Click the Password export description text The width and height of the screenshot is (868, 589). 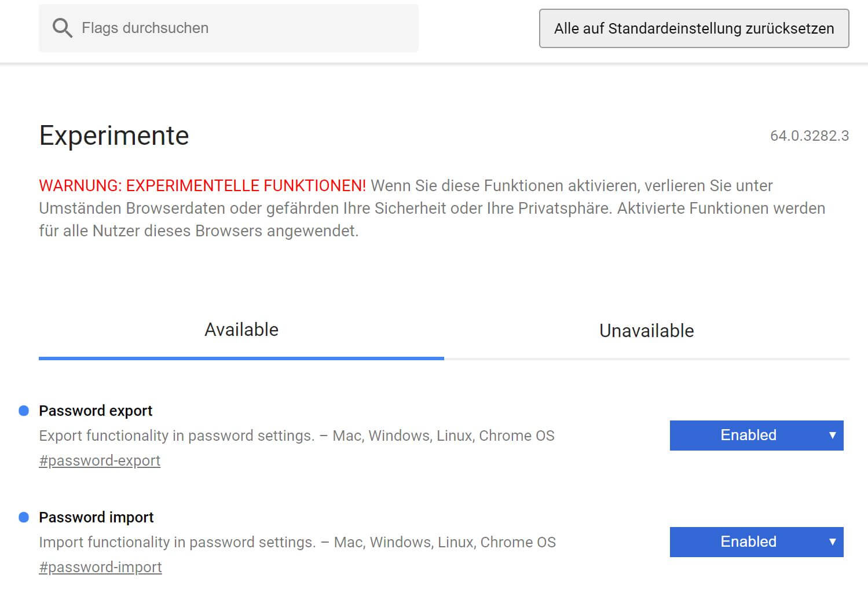[296, 436]
